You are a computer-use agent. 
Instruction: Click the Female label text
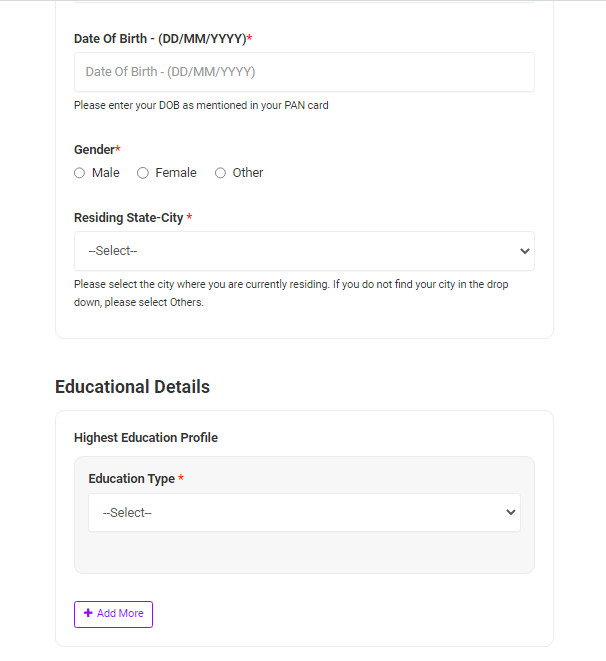pyautogui.click(x=176, y=173)
